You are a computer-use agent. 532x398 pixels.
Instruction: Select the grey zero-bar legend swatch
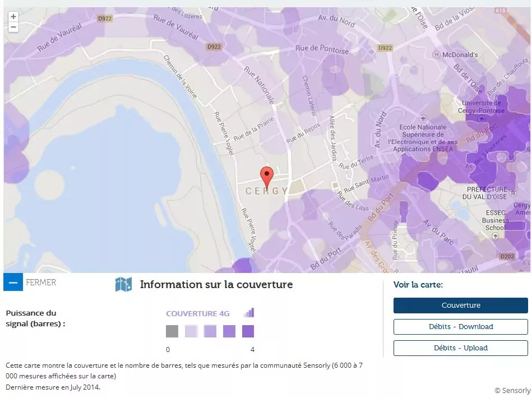(172, 331)
